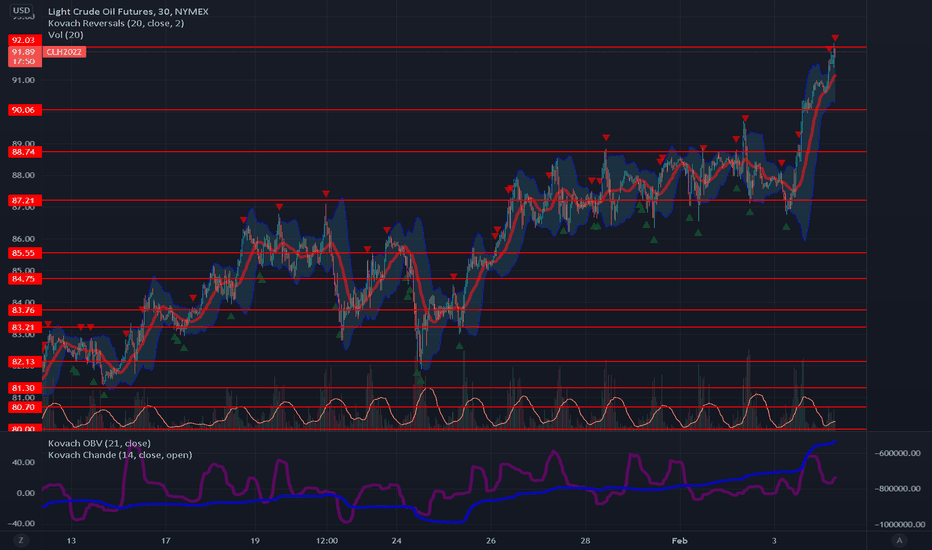Click the 91.89 current price label
The height and width of the screenshot is (550, 932).
[24, 52]
